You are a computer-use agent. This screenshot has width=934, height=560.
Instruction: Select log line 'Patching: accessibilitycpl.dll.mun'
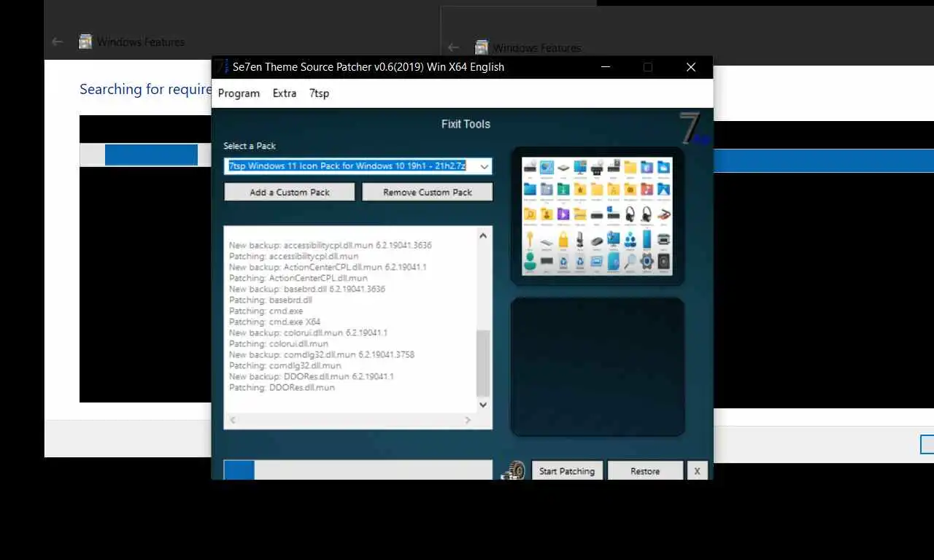(x=293, y=257)
